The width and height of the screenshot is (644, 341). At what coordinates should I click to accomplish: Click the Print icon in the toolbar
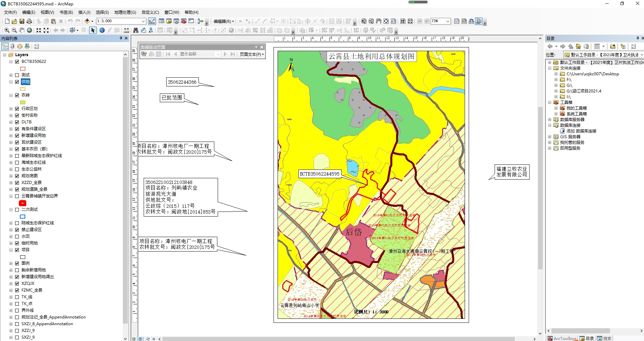coord(29,21)
